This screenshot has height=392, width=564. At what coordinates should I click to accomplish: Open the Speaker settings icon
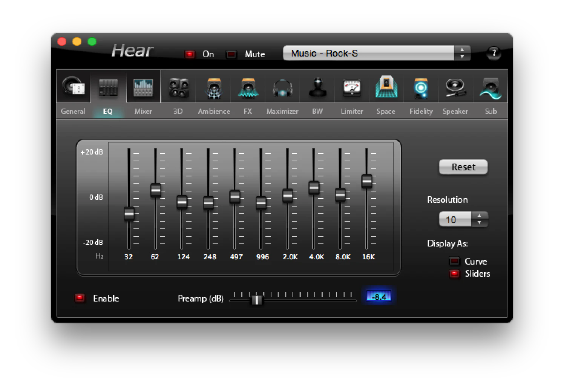click(455, 88)
